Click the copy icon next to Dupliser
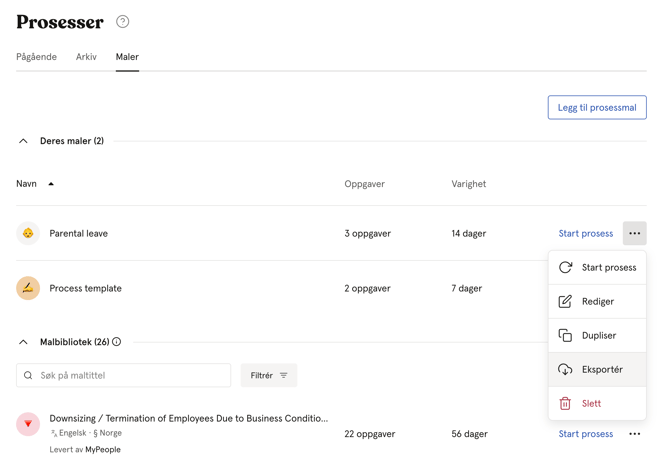This screenshot has width=670, height=466. 565,335
